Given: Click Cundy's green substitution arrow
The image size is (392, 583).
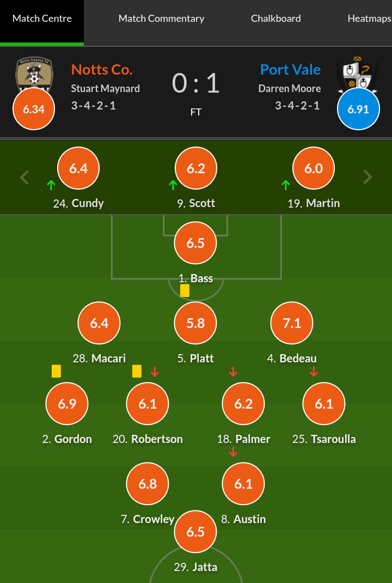Looking at the screenshot, I should (x=51, y=185).
